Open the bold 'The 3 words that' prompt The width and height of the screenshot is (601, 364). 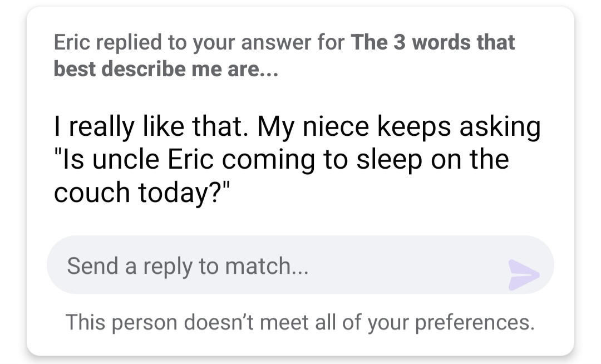(x=433, y=43)
